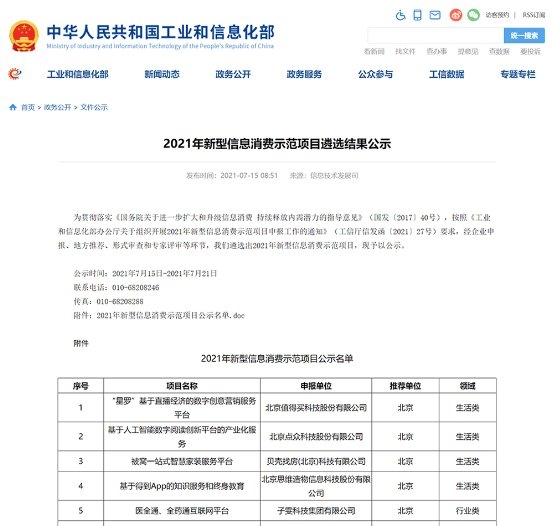Open the 专题专栏 menu item

point(518,74)
